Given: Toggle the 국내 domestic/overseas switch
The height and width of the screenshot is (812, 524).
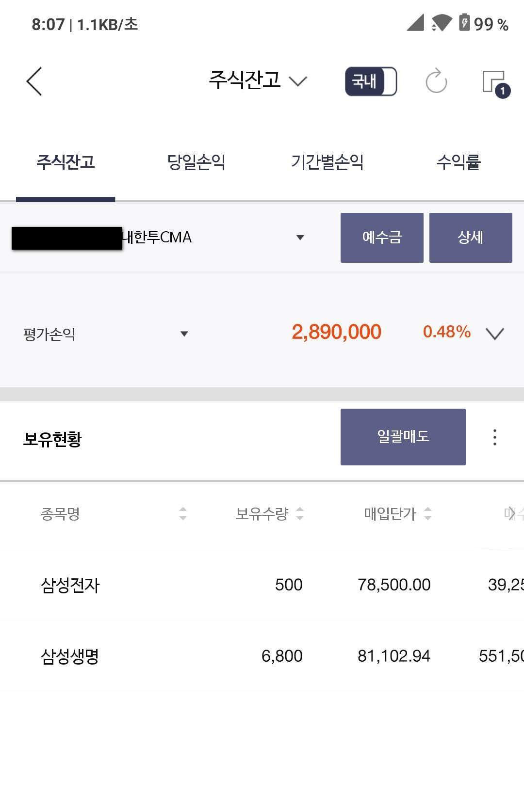Looking at the screenshot, I should tap(371, 81).
